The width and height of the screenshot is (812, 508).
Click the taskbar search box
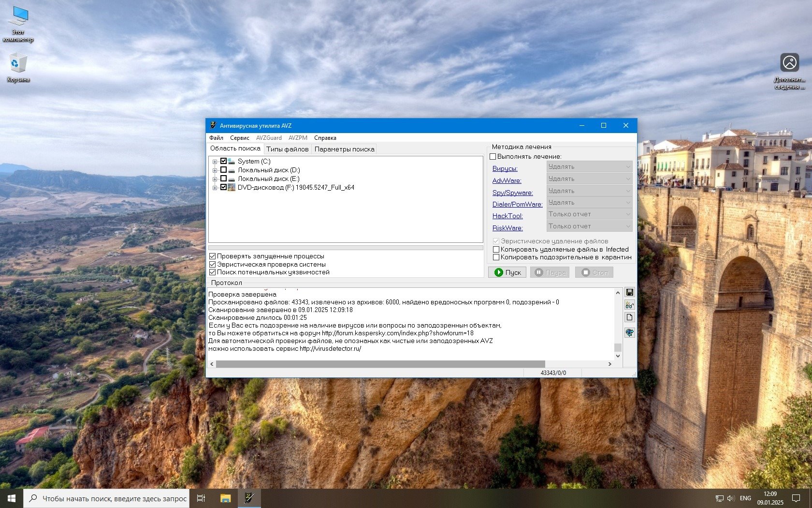106,498
